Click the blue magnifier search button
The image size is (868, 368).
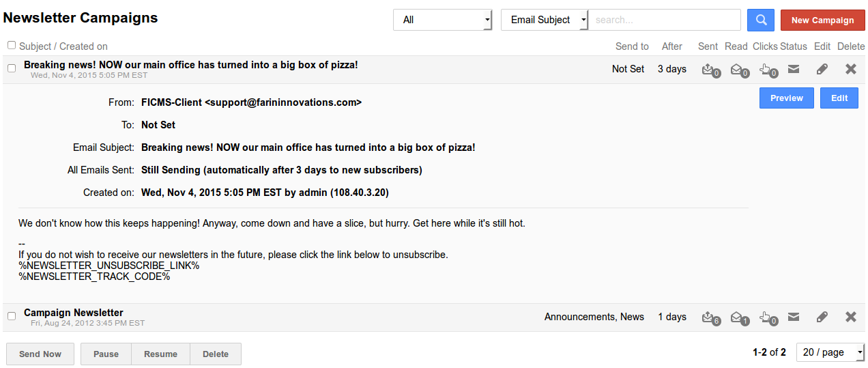click(760, 20)
